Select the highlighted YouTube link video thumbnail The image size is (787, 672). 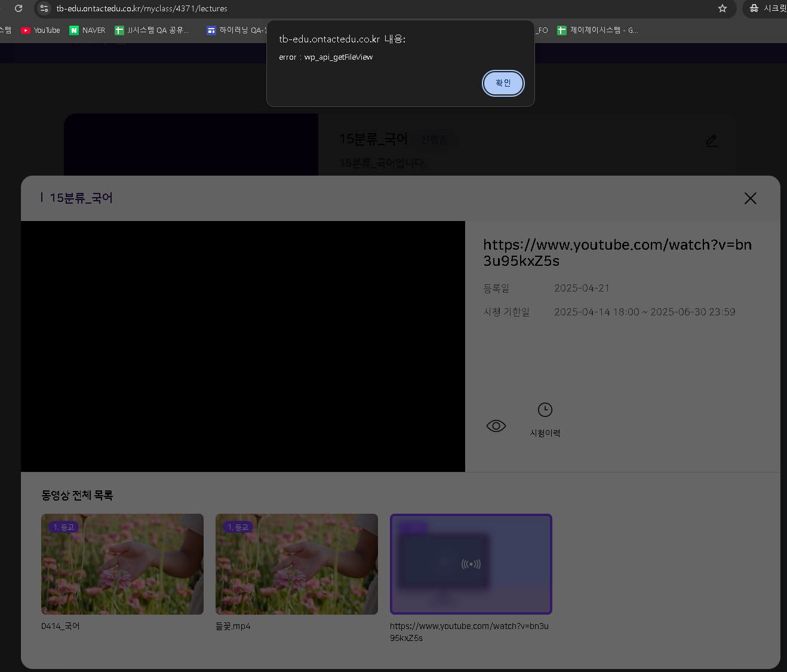pos(471,564)
